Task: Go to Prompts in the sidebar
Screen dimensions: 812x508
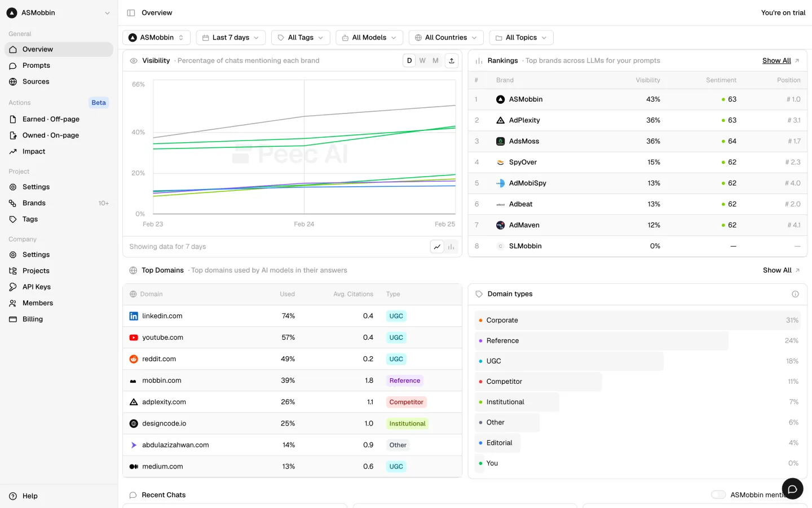Action: (59, 65)
